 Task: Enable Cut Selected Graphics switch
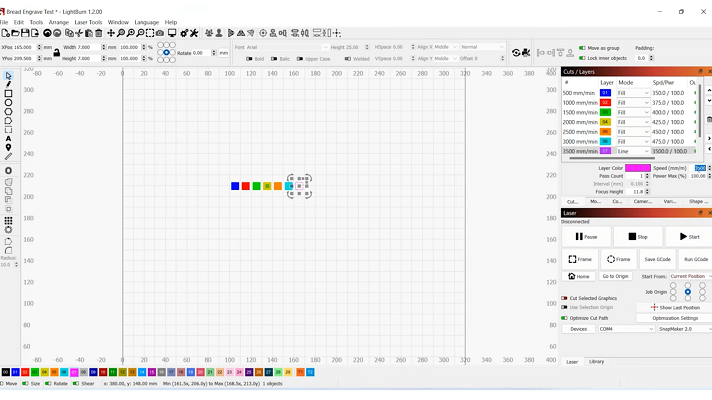[x=564, y=298]
